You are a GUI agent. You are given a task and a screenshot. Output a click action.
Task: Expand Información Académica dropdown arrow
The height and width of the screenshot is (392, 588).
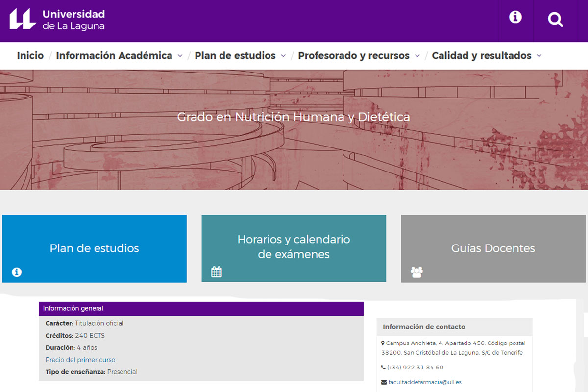pos(180,56)
